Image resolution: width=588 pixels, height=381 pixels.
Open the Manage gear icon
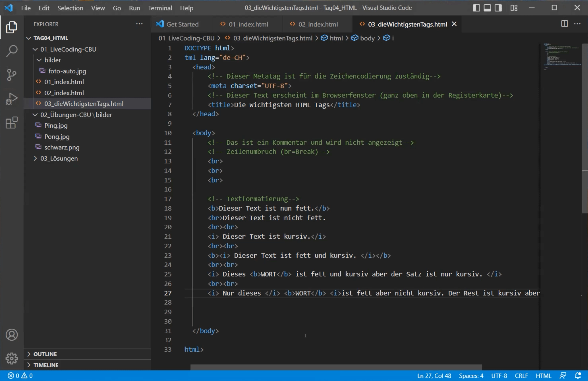point(11,358)
